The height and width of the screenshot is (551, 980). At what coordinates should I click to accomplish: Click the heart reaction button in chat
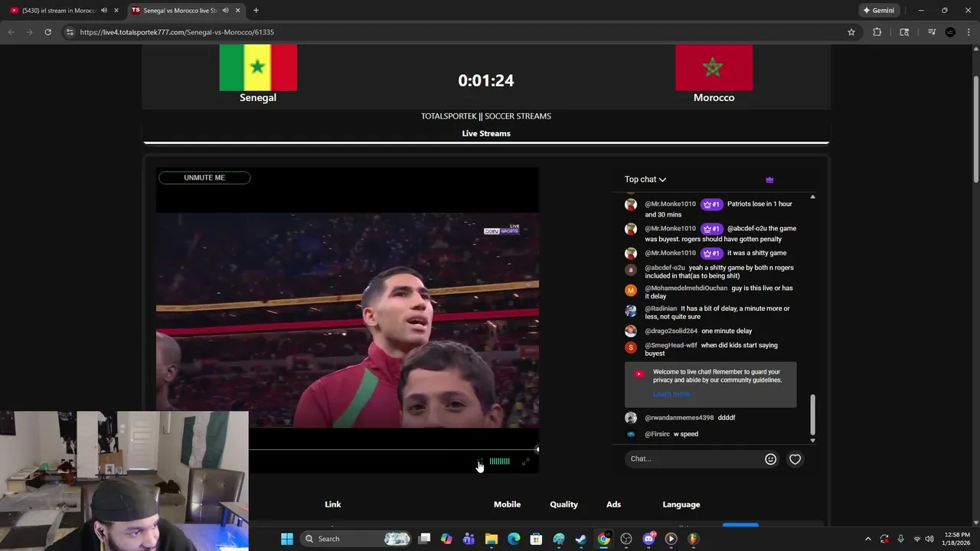(x=795, y=459)
